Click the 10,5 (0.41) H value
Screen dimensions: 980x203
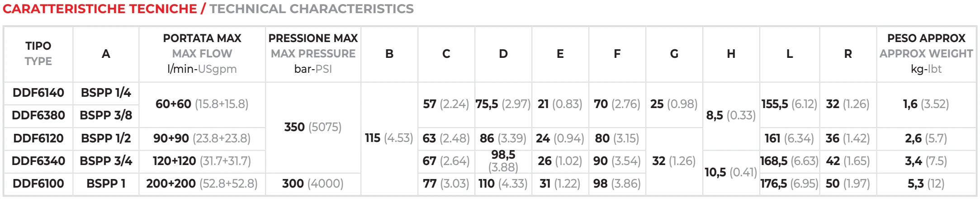click(x=731, y=172)
